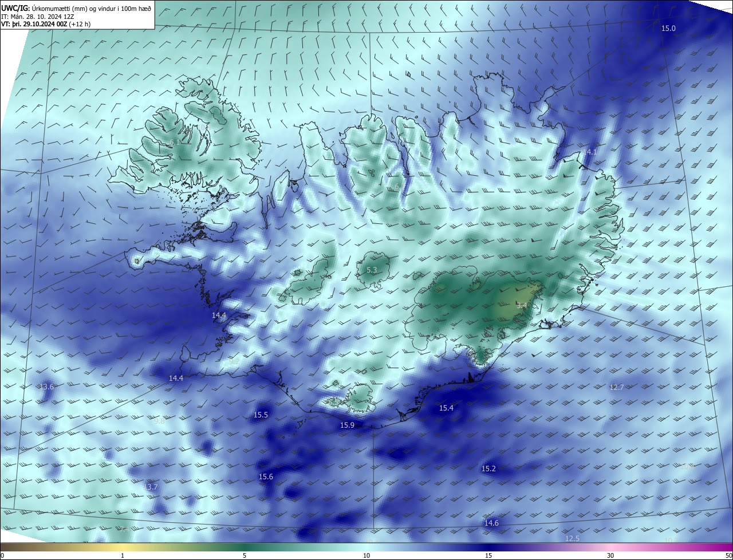This screenshot has height=560, width=733.
Task: Click the '0' tick label on the legend
Action: pos(2,556)
